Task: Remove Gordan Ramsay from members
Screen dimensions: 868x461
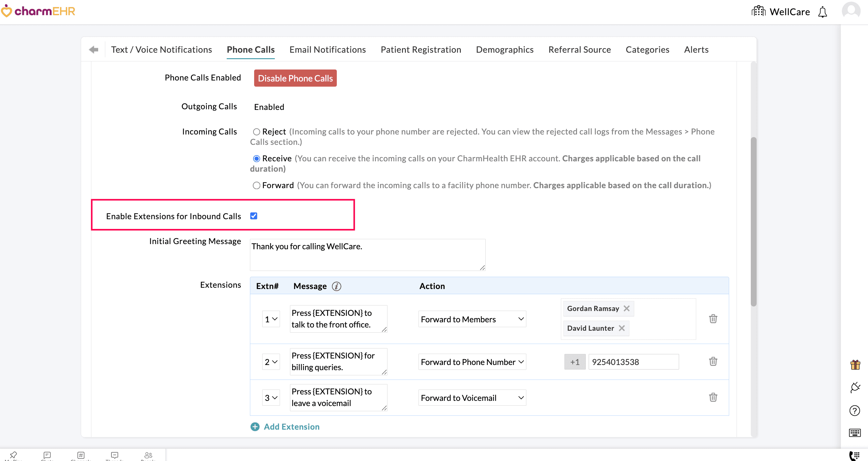Action: click(x=626, y=308)
